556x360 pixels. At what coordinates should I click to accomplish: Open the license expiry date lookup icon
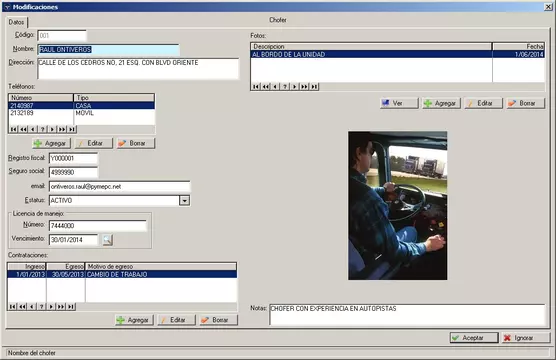(x=107, y=240)
